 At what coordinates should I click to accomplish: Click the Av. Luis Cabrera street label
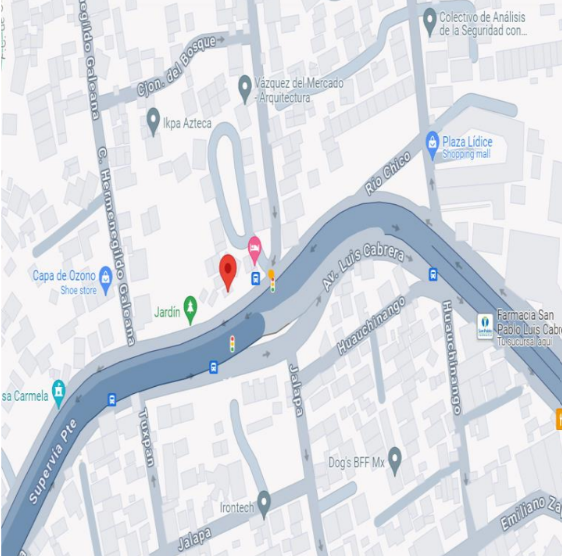point(363,265)
